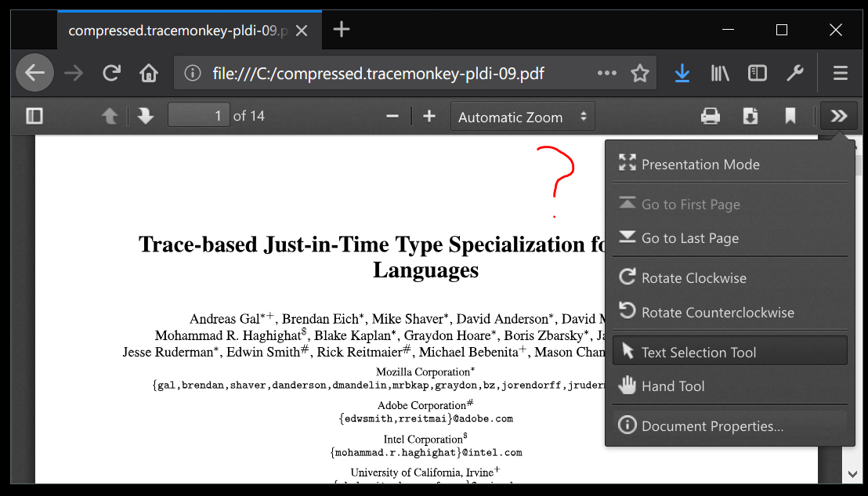
Task: Click the page number input field
Action: pos(198,115)
